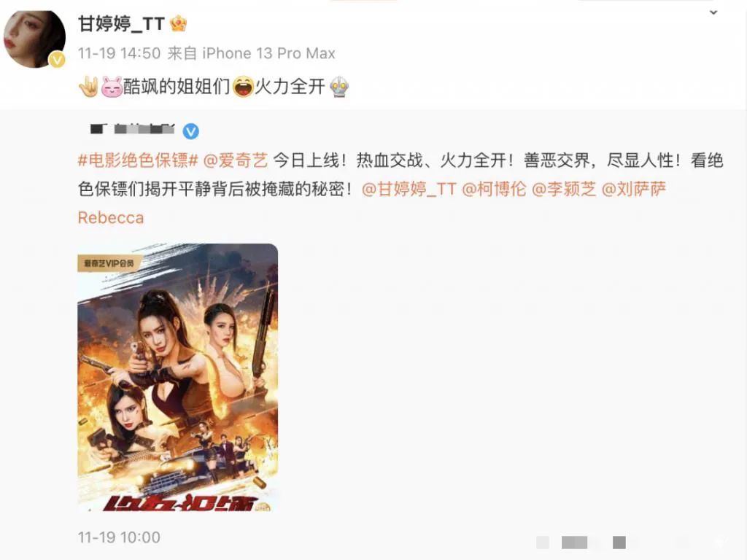This screenshot has height=560, width=747.
Task: Open the @柯博伦 mention link
Action: click(494, 189)
